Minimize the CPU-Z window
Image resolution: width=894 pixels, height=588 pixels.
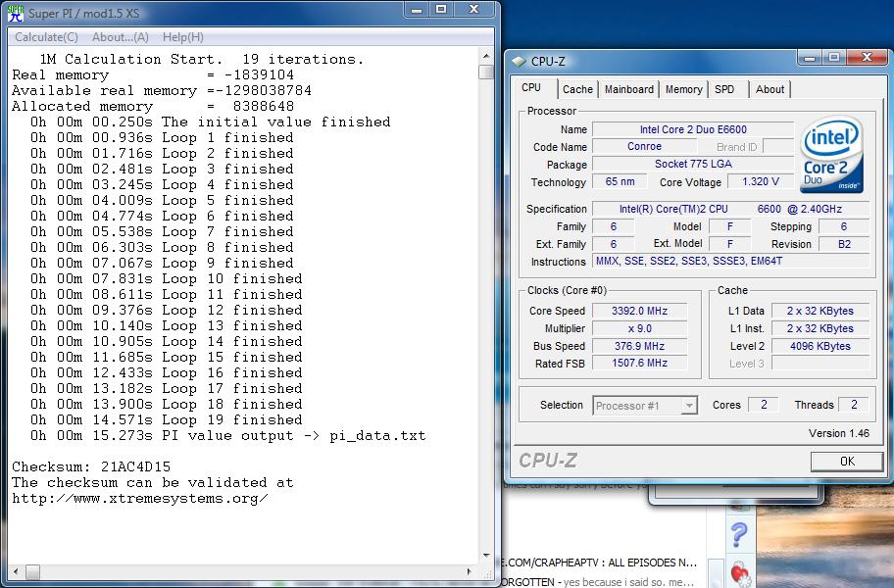810,57
